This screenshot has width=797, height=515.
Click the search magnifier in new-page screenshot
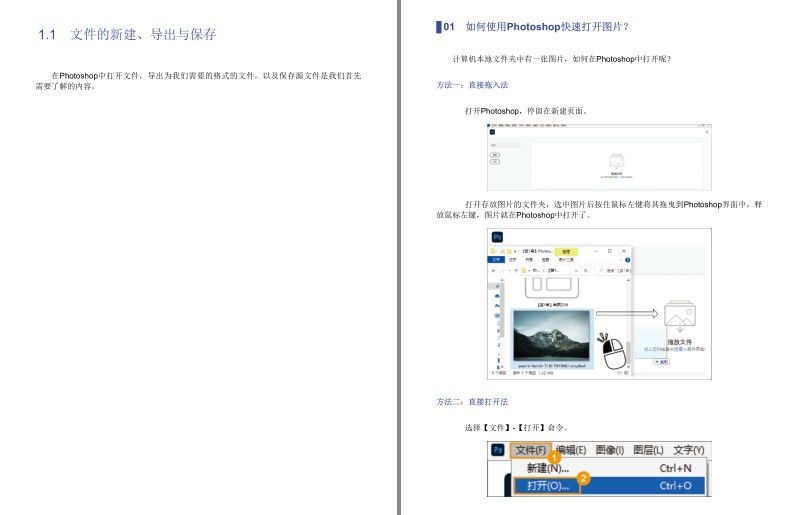click(707, 132)
